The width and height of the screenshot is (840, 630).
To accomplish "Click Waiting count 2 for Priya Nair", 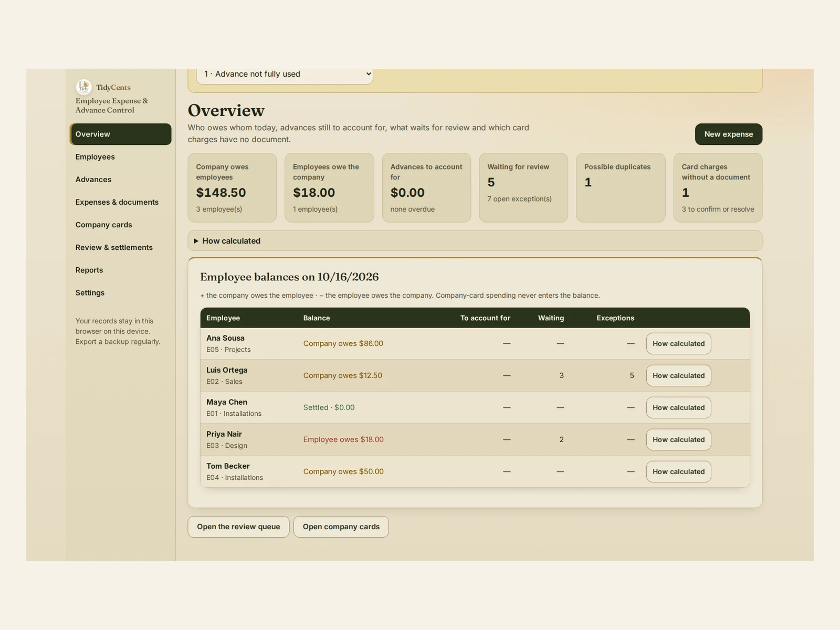I will pyautogui.click(x=561, y=440).
